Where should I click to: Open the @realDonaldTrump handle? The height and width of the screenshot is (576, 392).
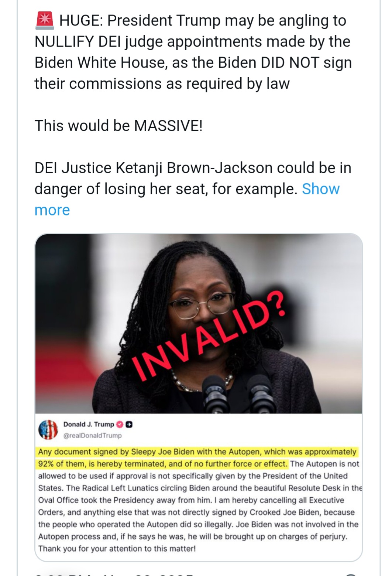[x=92, y=436]
